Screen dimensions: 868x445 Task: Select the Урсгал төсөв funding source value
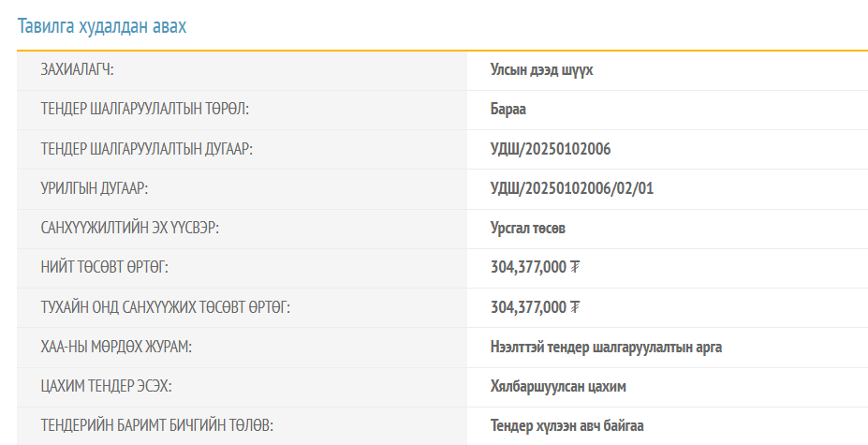[527, 229]
